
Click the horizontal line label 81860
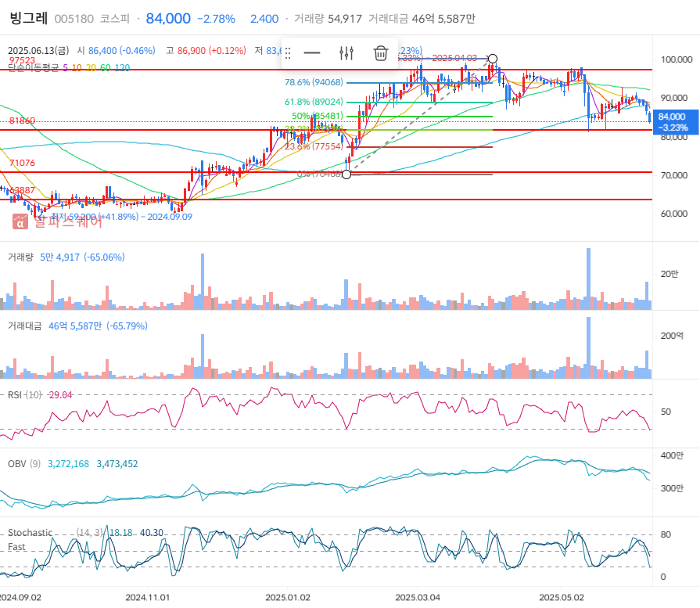click(22, 121)
